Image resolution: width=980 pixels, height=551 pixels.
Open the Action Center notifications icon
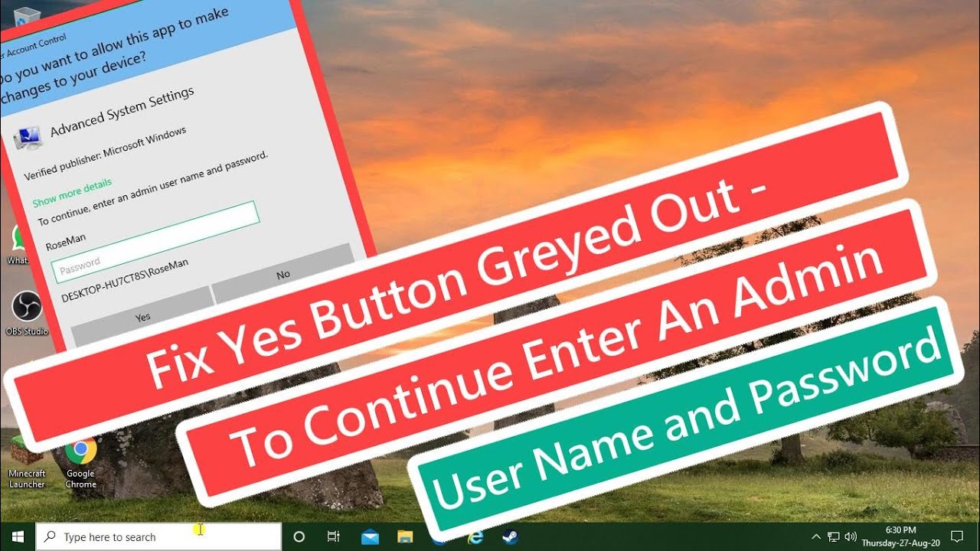tap(956, 536)
